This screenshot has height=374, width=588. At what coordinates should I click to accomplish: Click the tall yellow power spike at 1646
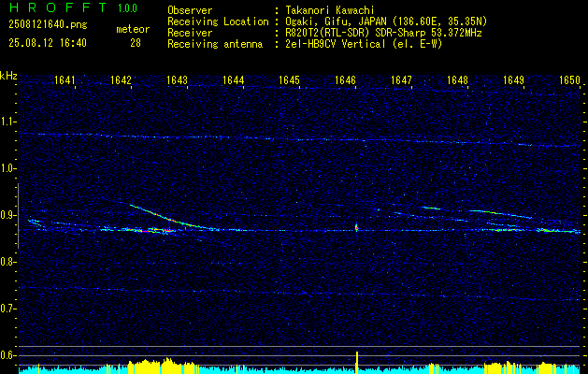[x=357, y=362]
